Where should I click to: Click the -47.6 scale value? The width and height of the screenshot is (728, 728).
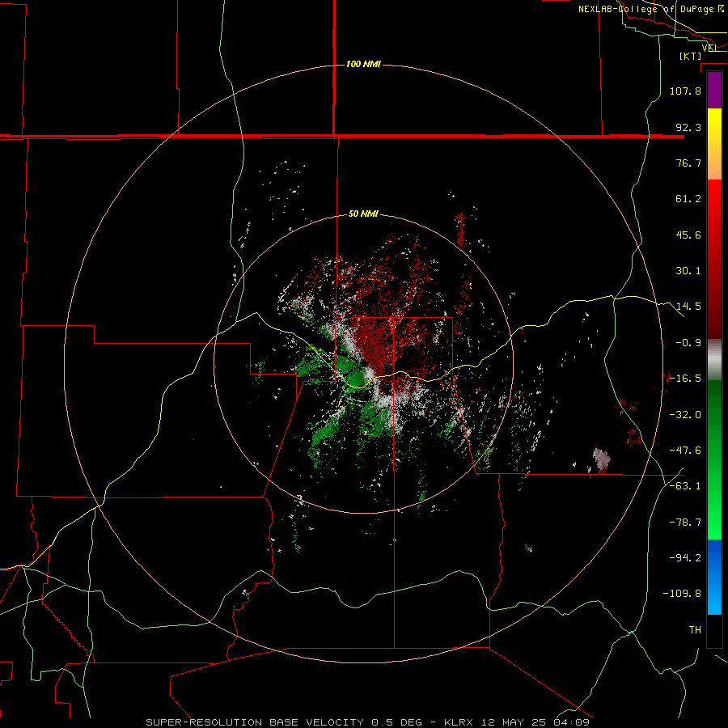(685, 451)
